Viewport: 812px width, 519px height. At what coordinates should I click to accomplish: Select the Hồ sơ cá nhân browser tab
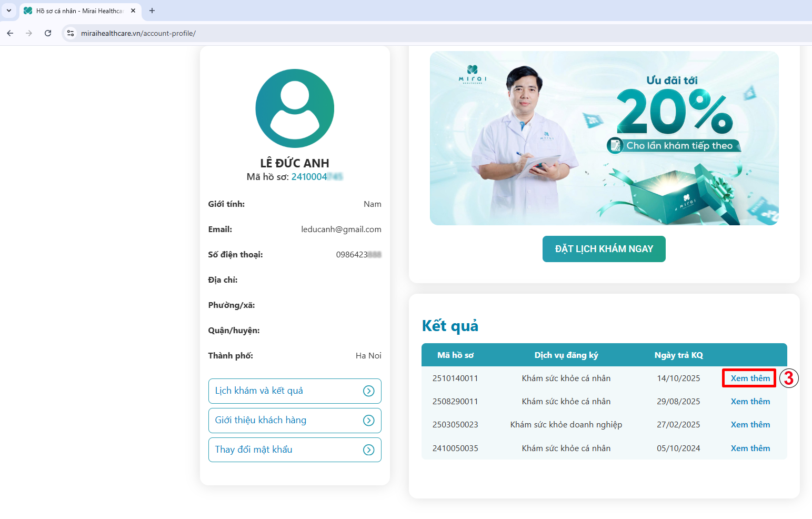[x=79, y=11]
